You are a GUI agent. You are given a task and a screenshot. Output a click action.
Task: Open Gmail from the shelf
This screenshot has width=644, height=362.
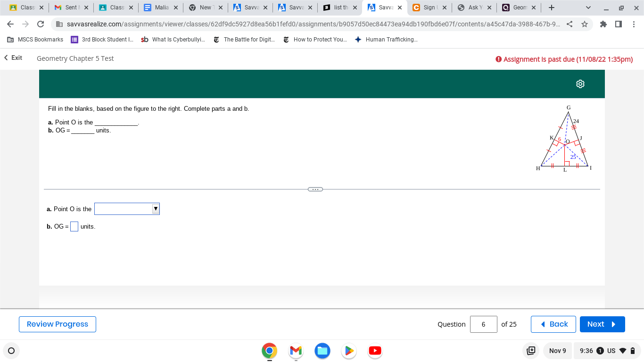click(x=296, y=351)
